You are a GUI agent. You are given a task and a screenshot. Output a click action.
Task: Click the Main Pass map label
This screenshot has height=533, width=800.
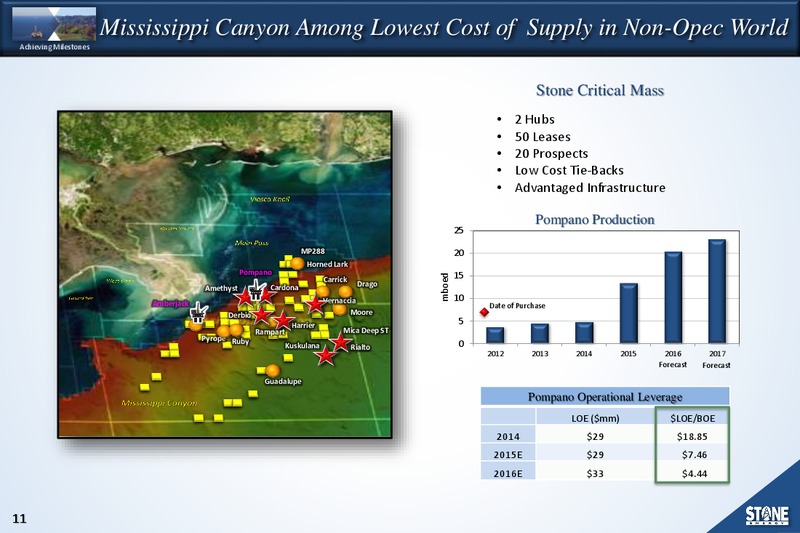point(252,243)
